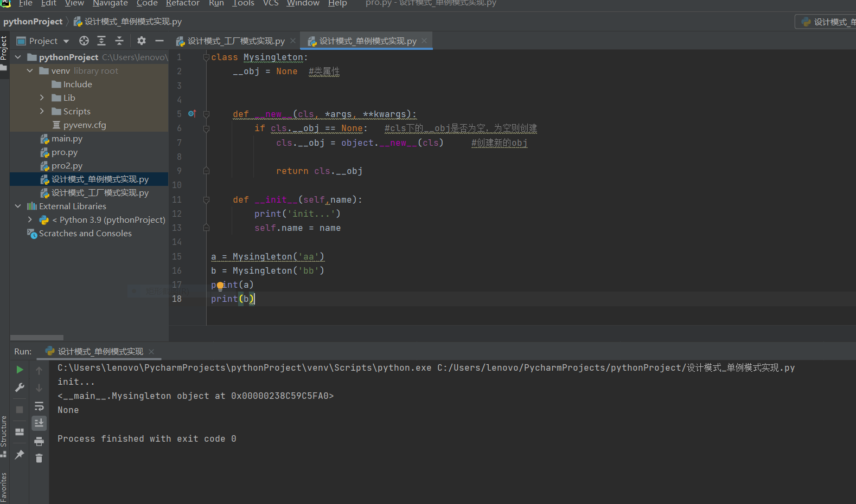Click the locate/select opened file icon
Screen dimensions: 856x504
[x=84, y=41]
